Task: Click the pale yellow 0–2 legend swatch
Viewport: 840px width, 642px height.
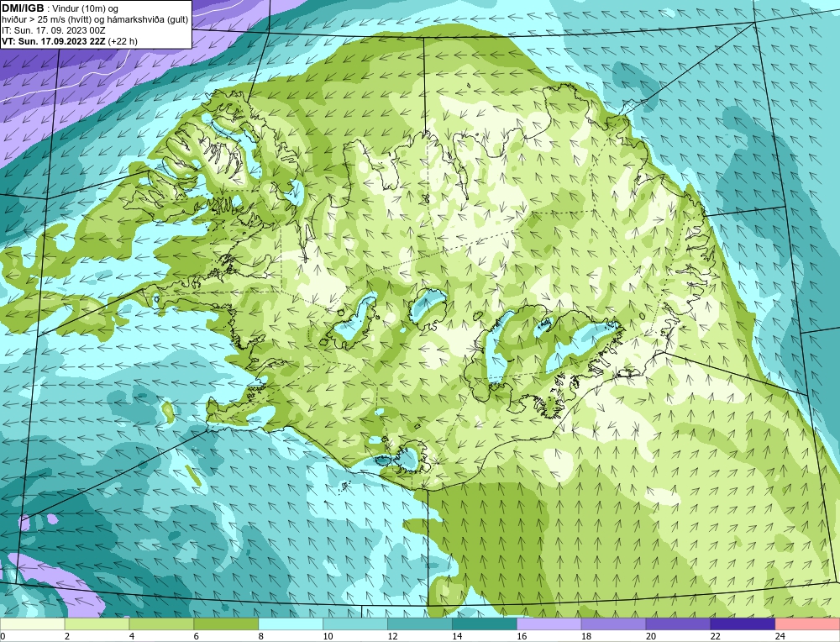Action: 32,624
